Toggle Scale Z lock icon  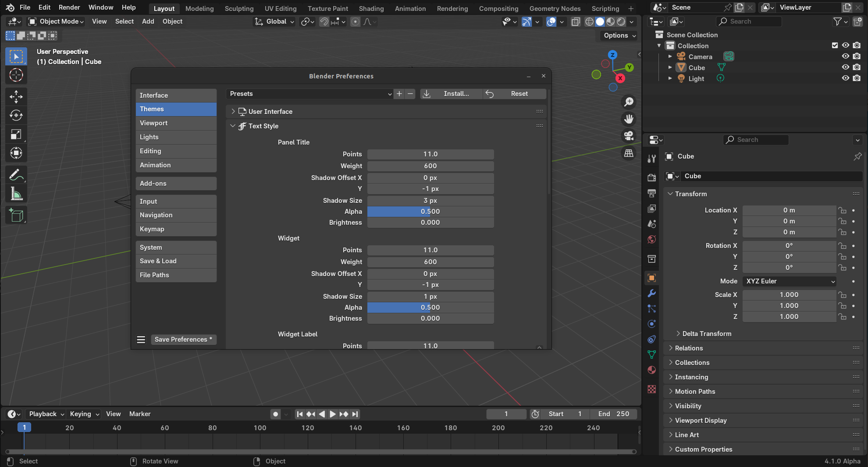tap(842, 317)
